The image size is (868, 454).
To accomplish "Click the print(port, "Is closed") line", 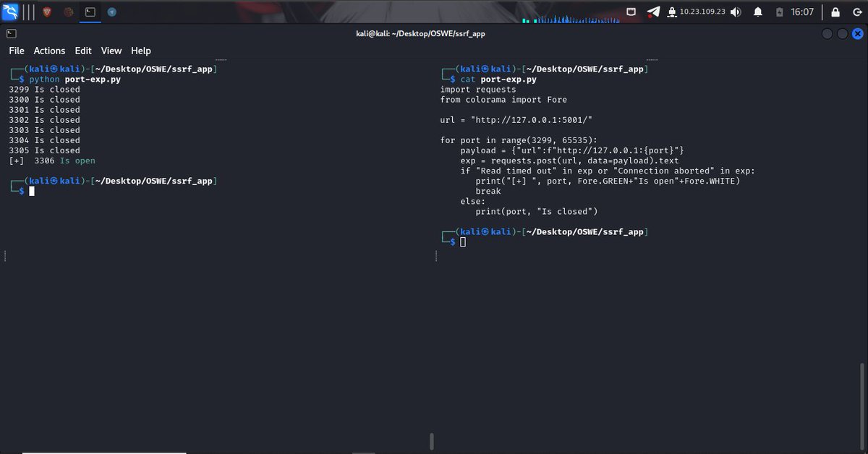I will point(536,211).
